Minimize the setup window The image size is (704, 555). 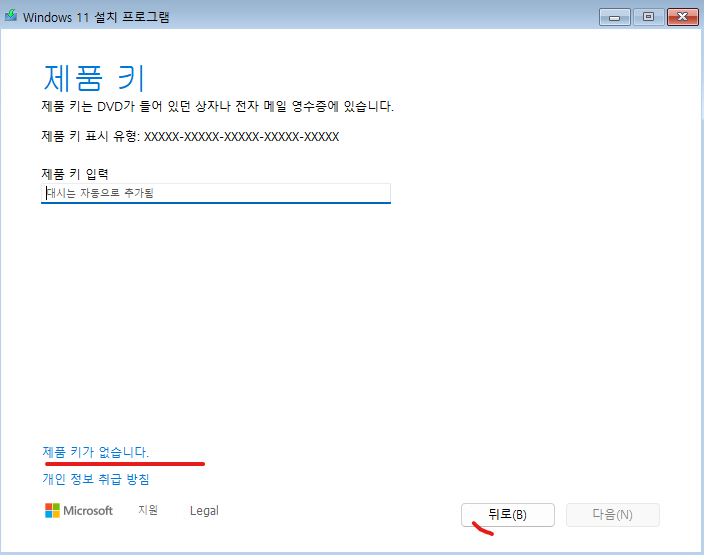pyautogui.click(x=615, y=17)
